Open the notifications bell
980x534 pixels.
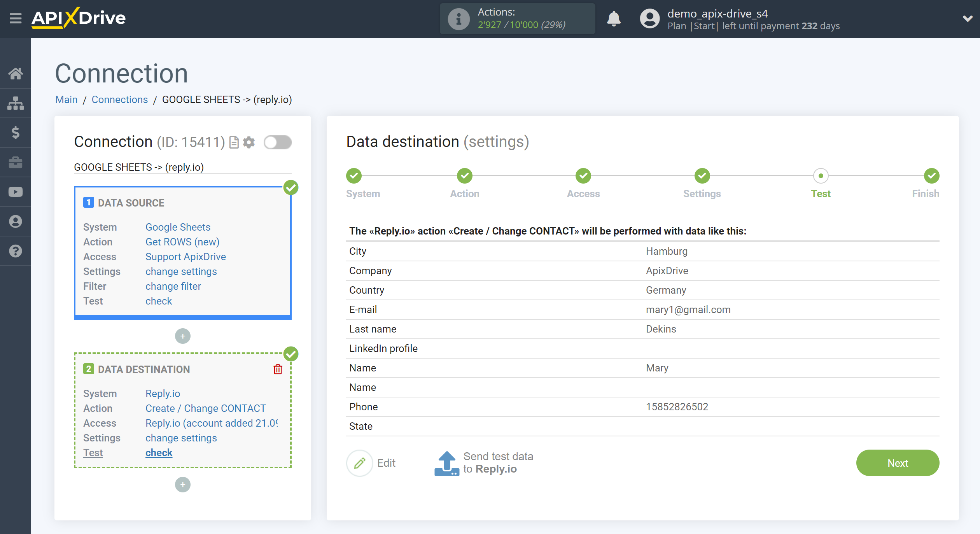614,18
